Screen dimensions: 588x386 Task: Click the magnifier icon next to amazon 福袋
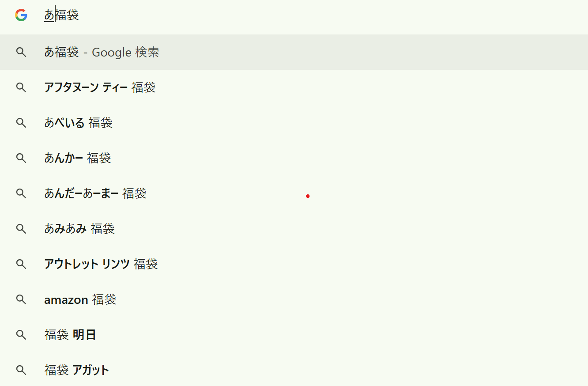(21, 299)
